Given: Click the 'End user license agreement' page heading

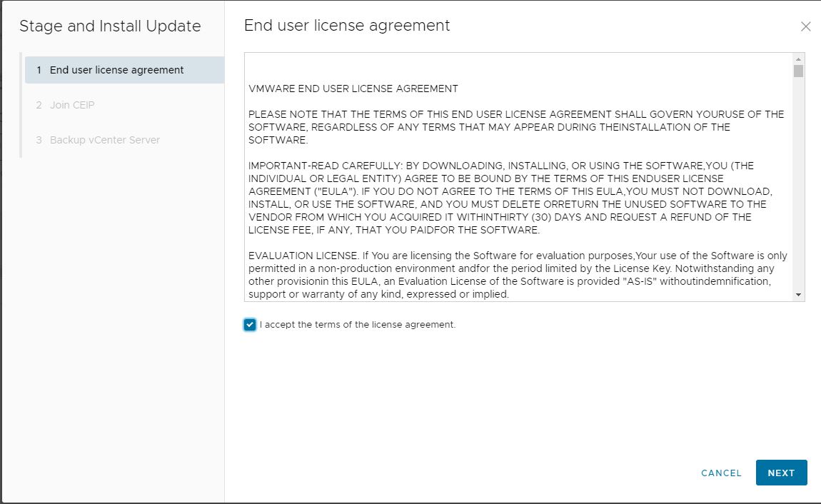Looking at the screenshot, I should click(347, 25).
